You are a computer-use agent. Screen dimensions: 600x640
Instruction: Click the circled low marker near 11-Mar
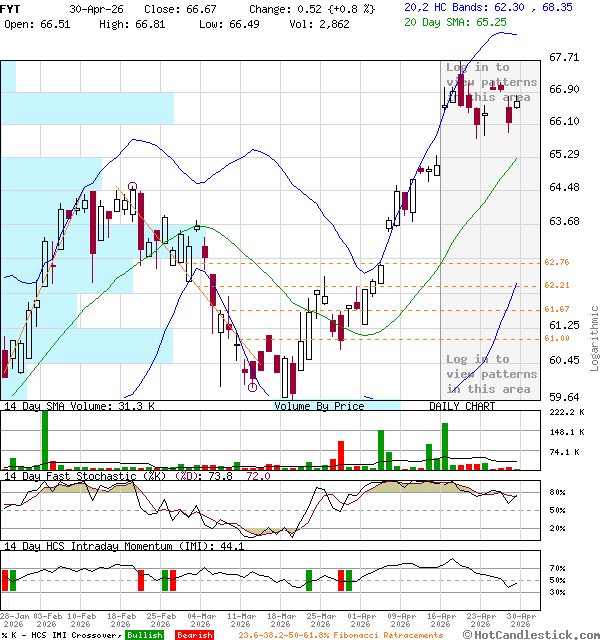point(253,385)
